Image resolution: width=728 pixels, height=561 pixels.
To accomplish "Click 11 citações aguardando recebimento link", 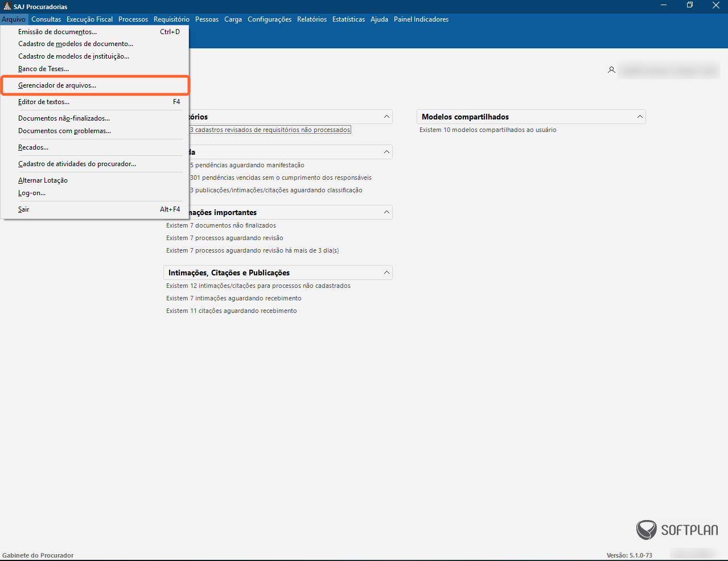I will point(231,311).
